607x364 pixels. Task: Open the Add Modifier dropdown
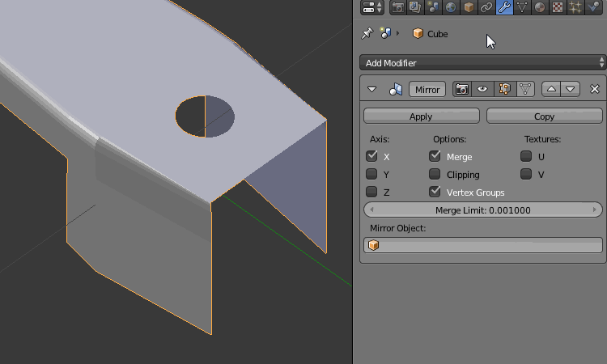click(x=482, y=62)
